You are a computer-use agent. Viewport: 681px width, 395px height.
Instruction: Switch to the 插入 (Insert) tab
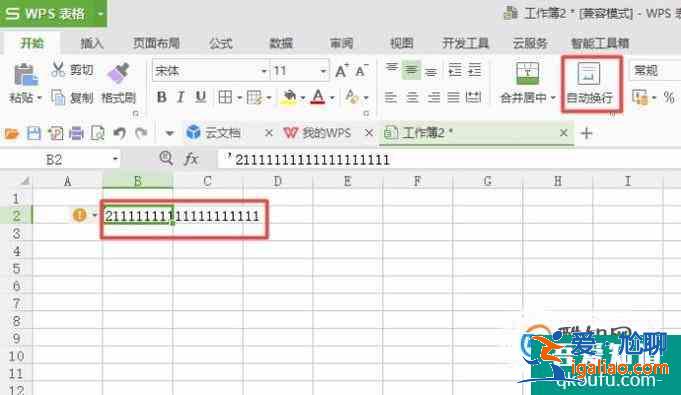[x=92, y=43]
